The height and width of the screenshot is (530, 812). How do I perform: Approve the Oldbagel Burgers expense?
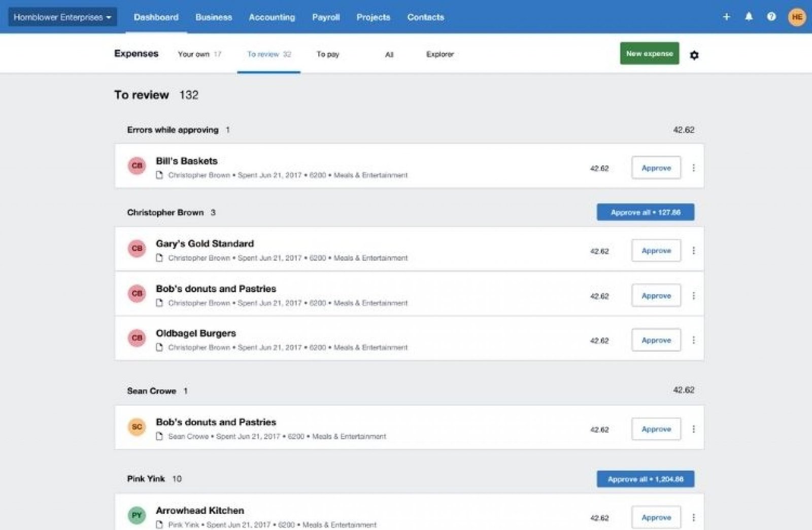coord(656,340)
